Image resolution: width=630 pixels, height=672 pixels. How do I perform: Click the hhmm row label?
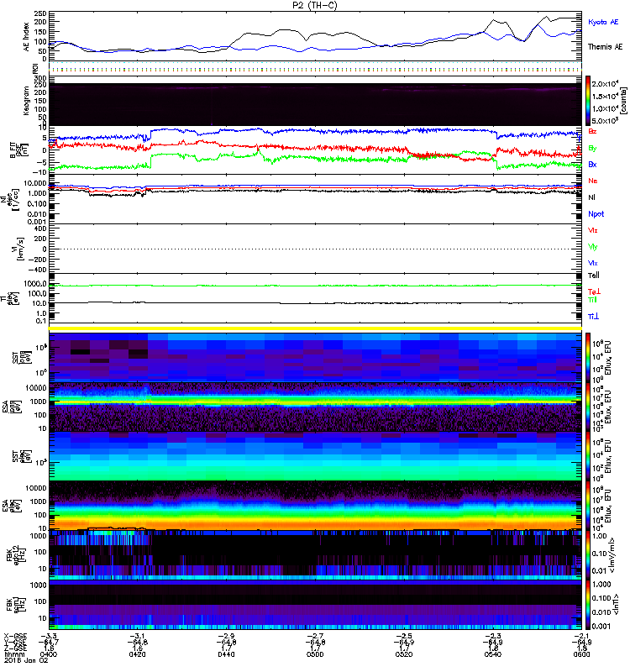(13, 654)
